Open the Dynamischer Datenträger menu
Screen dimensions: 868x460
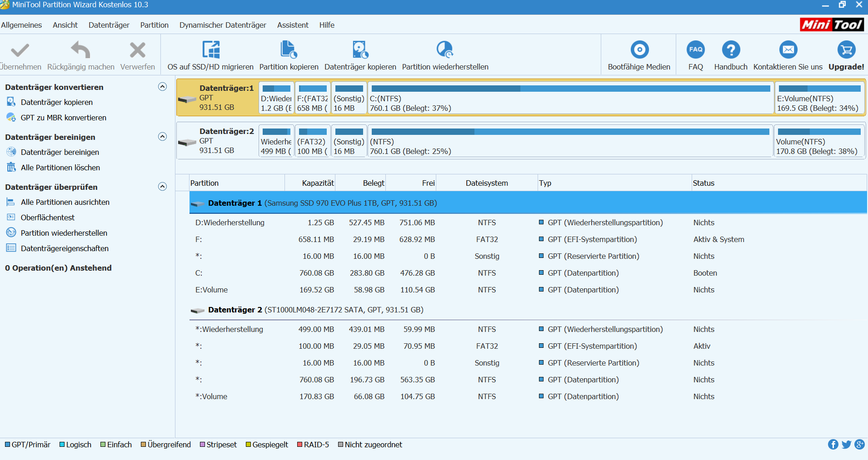tap(223, 25)
